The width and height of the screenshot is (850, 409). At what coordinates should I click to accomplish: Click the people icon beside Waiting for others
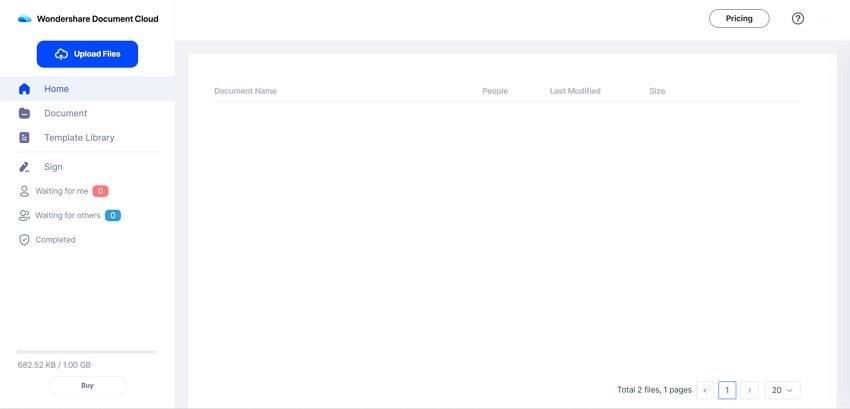pos(24,215)
